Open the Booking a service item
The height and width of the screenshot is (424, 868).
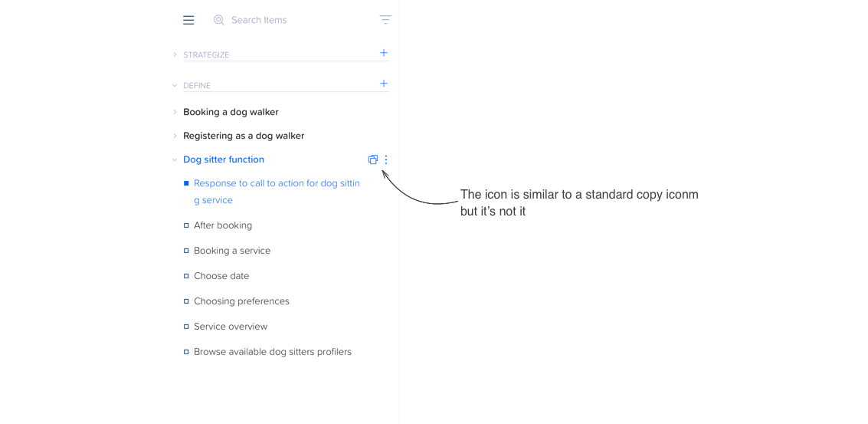tap(232, 251)
